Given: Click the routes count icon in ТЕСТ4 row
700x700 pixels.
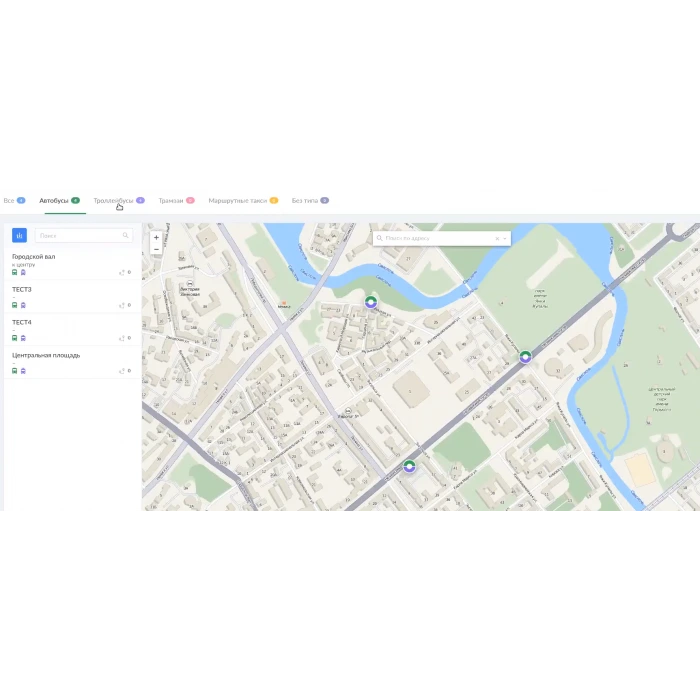Looking at the screenshot, I should 122,338.
